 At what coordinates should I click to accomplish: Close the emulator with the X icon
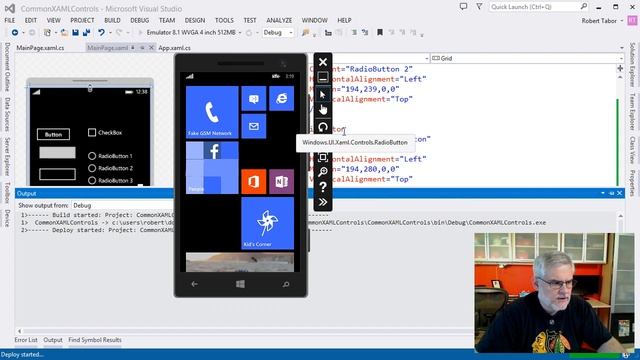[x=322, y=62]
